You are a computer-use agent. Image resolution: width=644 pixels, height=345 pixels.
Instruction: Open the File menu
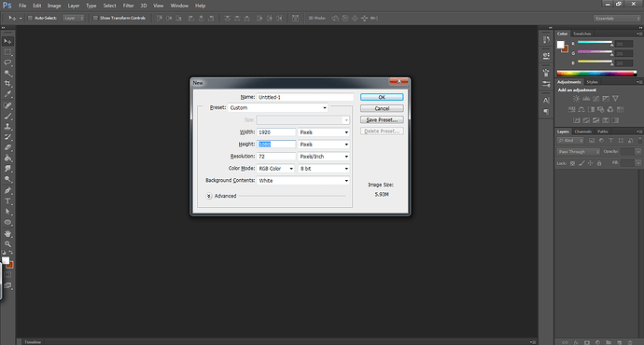coord(22,6)
